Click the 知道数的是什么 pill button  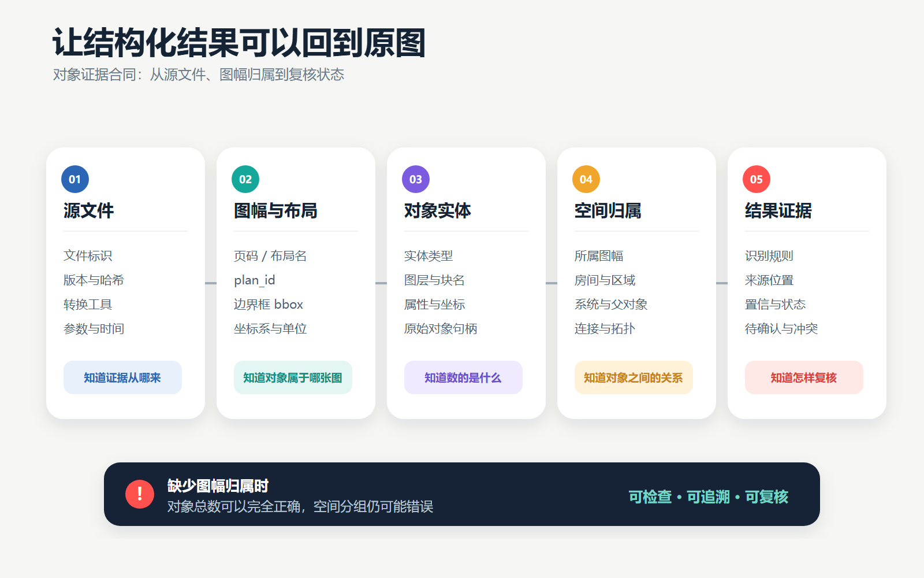[x=463, y=377]
